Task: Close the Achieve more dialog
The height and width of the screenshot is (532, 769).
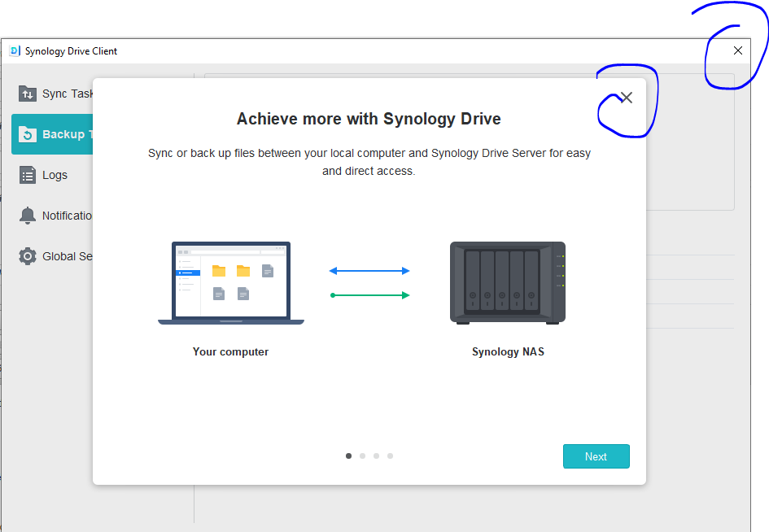Action: point(627,98)
